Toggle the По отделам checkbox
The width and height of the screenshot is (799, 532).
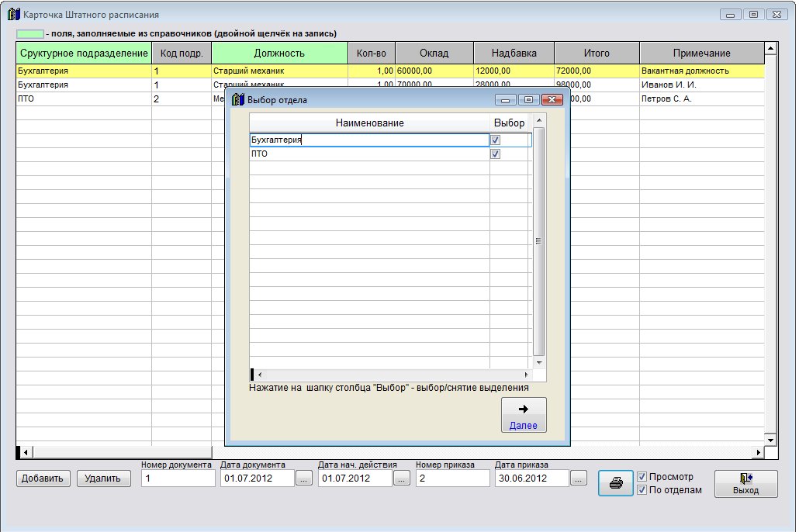tap(642, 489)
